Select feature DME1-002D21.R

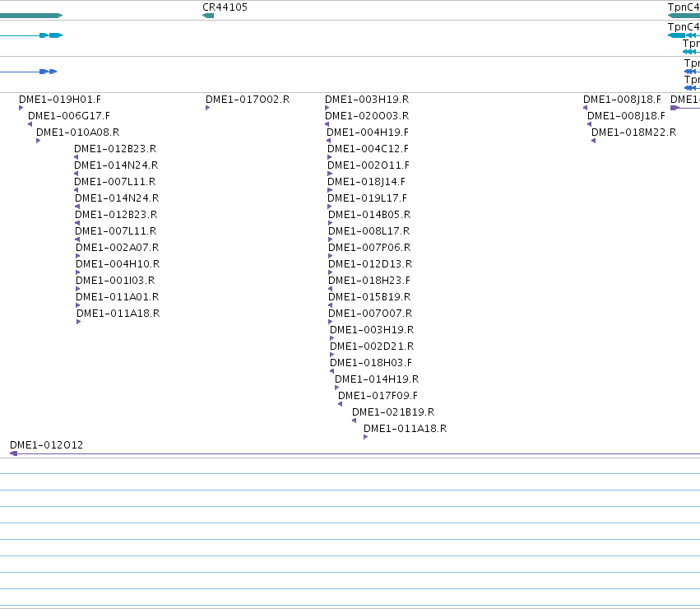pyautogui.click(x=372, y=346)
